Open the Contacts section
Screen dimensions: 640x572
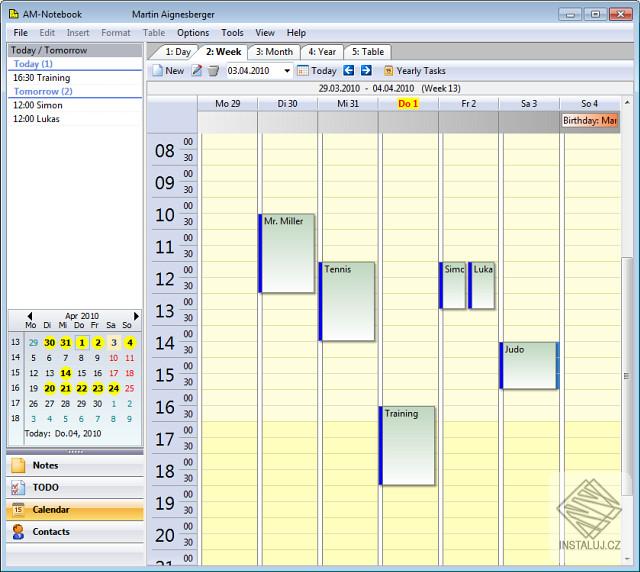tap(75, 532)
